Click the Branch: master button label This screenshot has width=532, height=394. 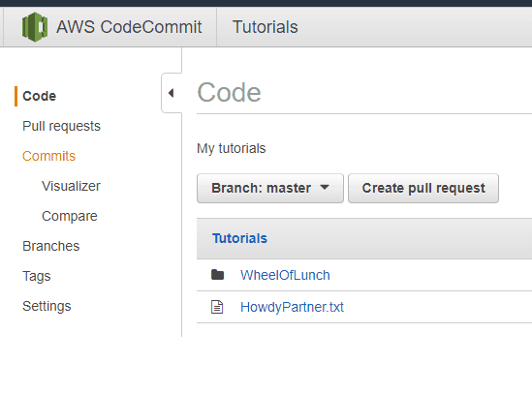click(261, 188)
